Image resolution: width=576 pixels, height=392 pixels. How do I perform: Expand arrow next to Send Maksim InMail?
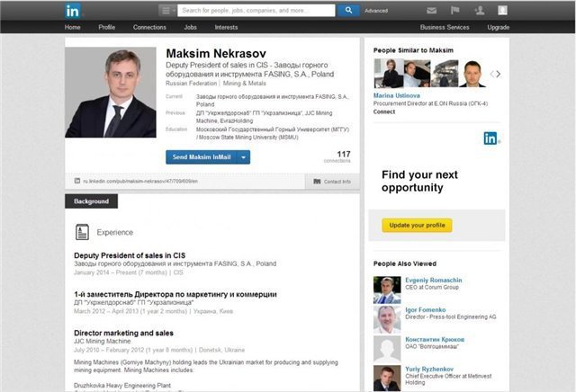(x=244, y=157)
